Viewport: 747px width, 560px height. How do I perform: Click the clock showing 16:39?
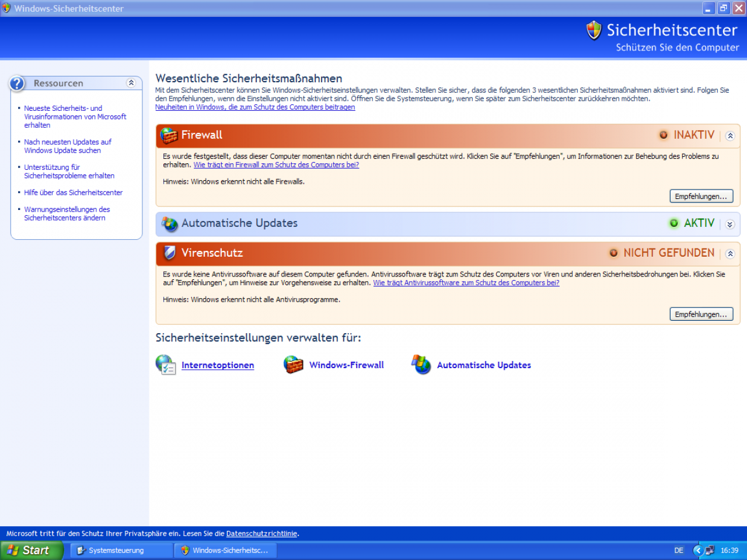(x=729, y=550)
